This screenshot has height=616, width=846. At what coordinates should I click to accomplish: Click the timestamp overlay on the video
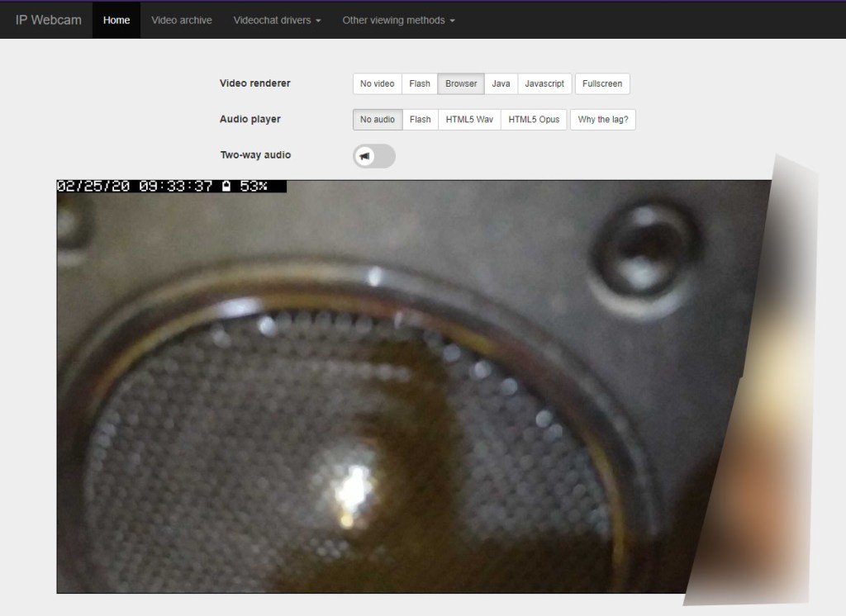pyautogui.click(x=135, y=187)
